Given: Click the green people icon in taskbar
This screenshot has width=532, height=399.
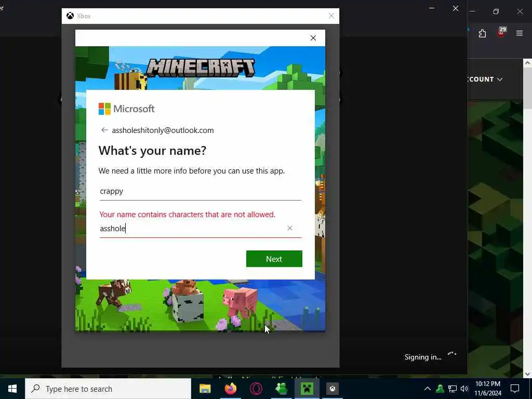Looking at the screenshot, I should coord(281,389).
